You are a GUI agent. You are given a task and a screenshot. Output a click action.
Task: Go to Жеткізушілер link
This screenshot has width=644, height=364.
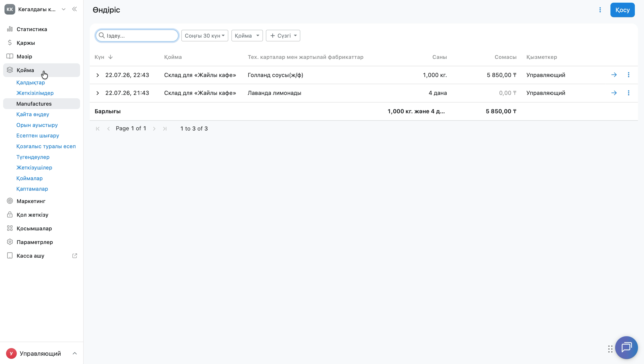click(x=34, y=167)
